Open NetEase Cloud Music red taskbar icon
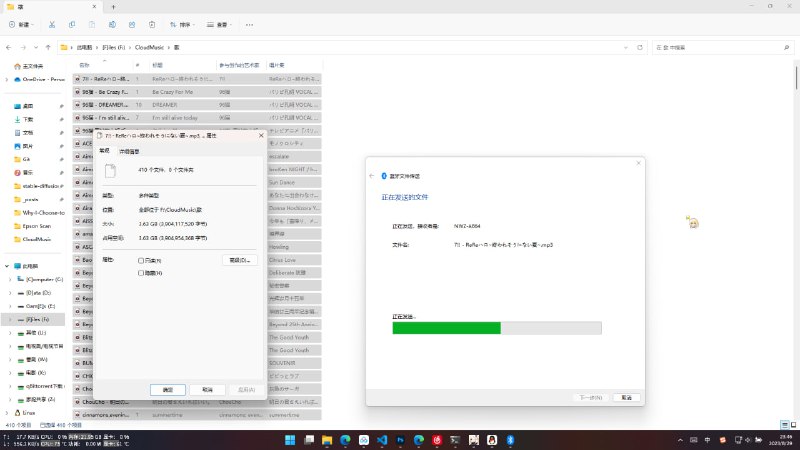This screenshot has width=800, height=450. pyautogui.click(x=437, y=440)
